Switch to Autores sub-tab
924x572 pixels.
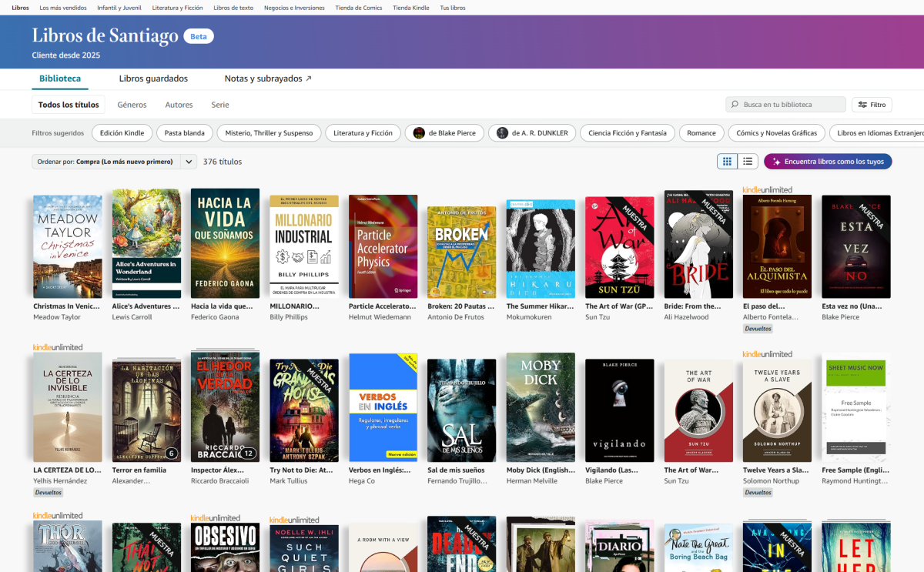pyautogui.click(x=179, y=105)
